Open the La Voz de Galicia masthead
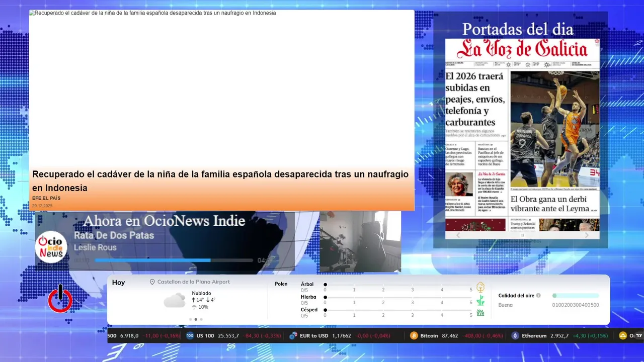Viewport: 644px width, 362px height. [x=522, y=49]
